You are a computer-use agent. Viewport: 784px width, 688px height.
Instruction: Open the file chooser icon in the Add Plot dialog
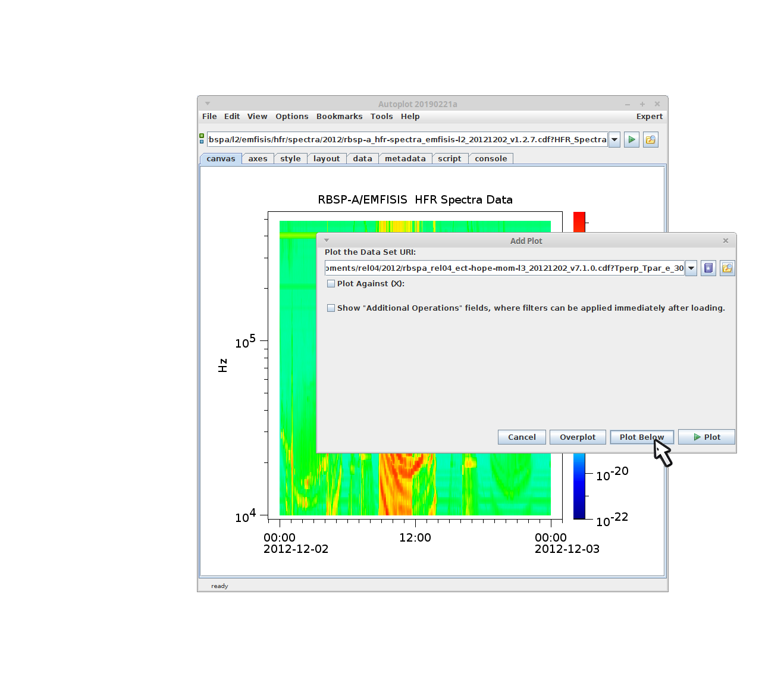727,268
